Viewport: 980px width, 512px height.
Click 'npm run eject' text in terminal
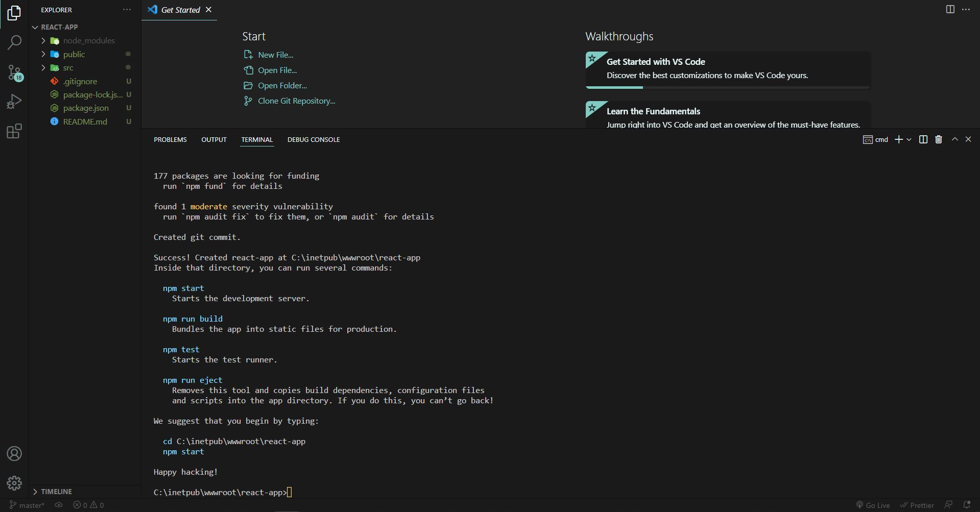pos(193,380)
